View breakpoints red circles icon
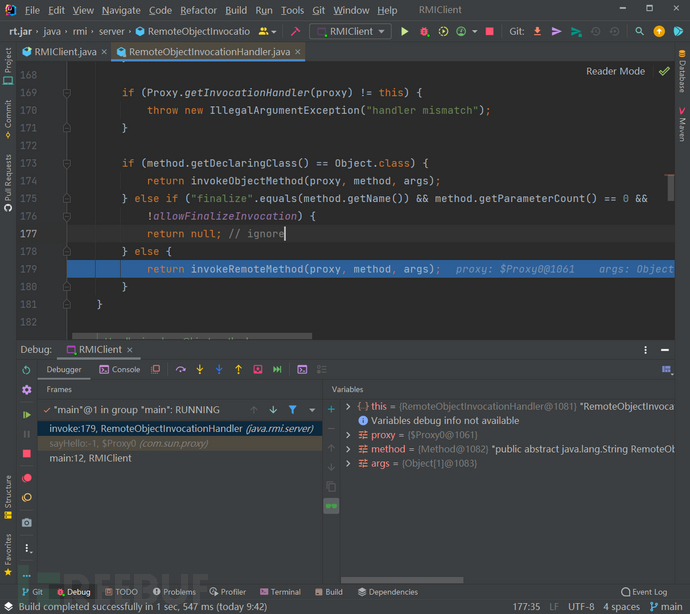Screen dimensions: 690x614 [x=26, y=478]
